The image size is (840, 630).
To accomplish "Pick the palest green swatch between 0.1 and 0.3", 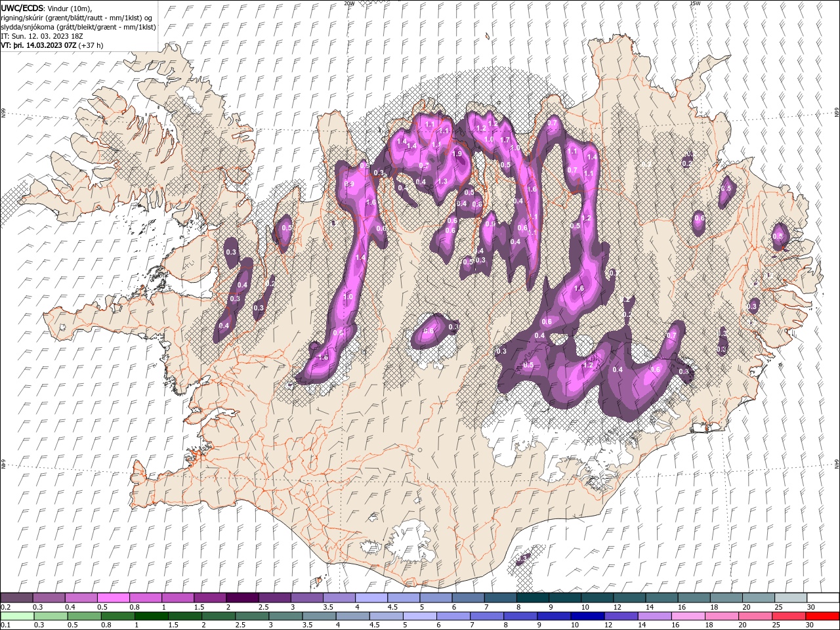I will (16, 616).
